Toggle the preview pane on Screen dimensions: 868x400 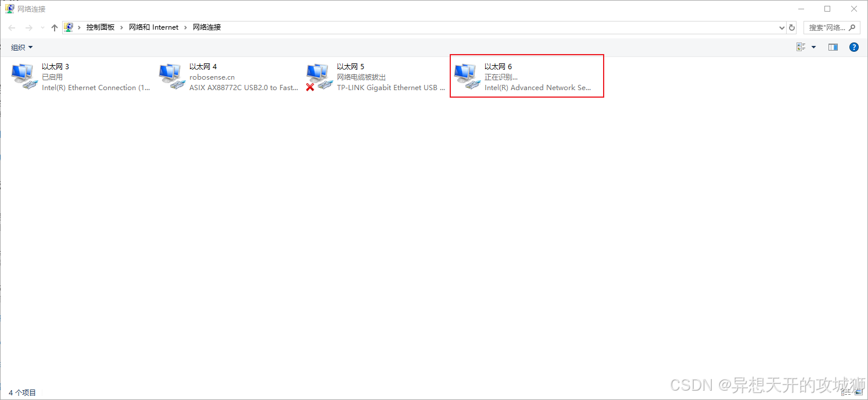tap(833, 47)
